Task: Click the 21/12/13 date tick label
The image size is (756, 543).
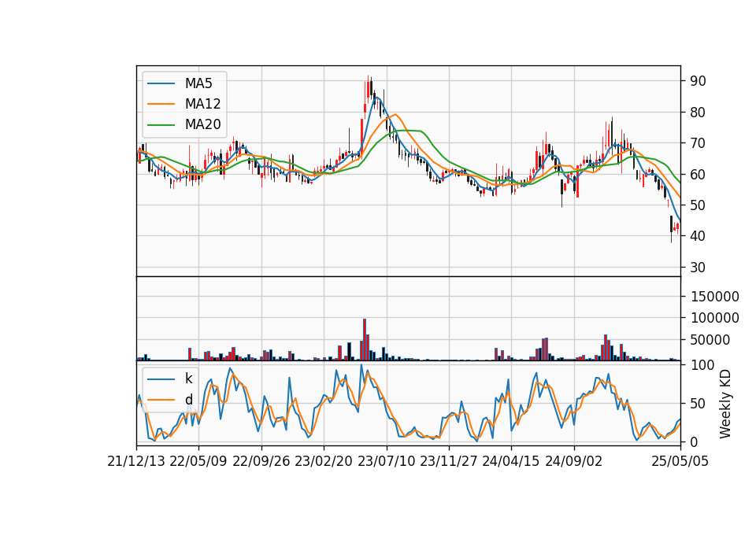Action: click(136, 461)
